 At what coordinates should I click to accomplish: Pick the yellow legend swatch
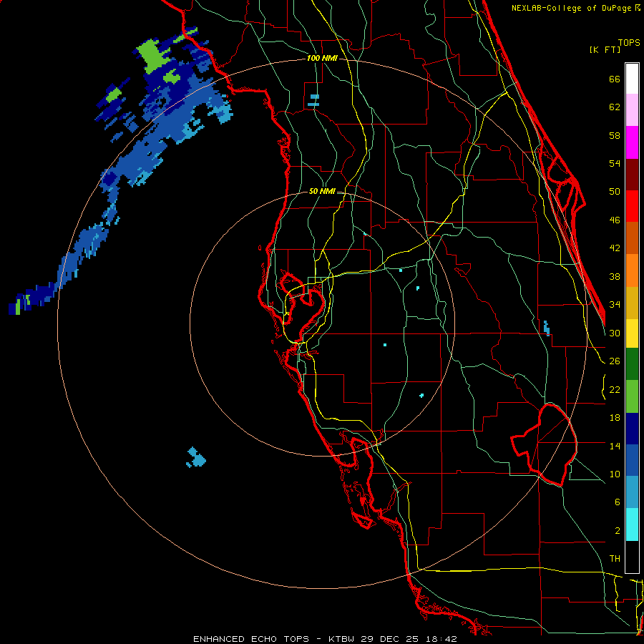coord(632,333)
